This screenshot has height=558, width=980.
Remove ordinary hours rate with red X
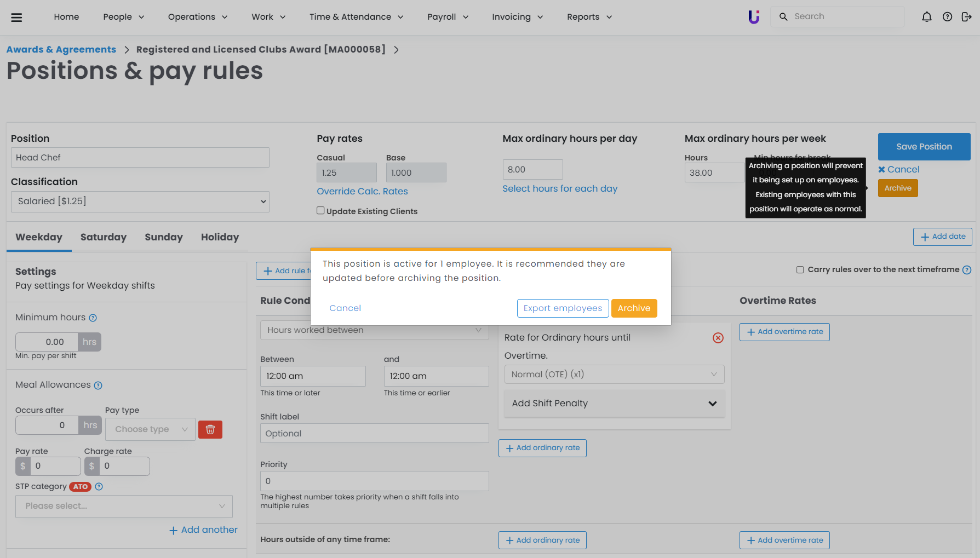coord(718,338)
